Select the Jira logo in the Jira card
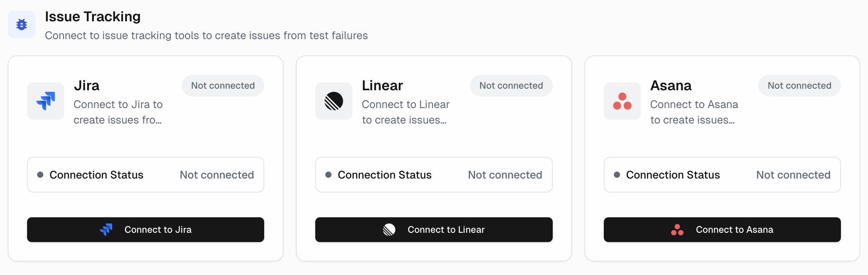Screen dimensions: 868x275 click(x=45, y=101)
